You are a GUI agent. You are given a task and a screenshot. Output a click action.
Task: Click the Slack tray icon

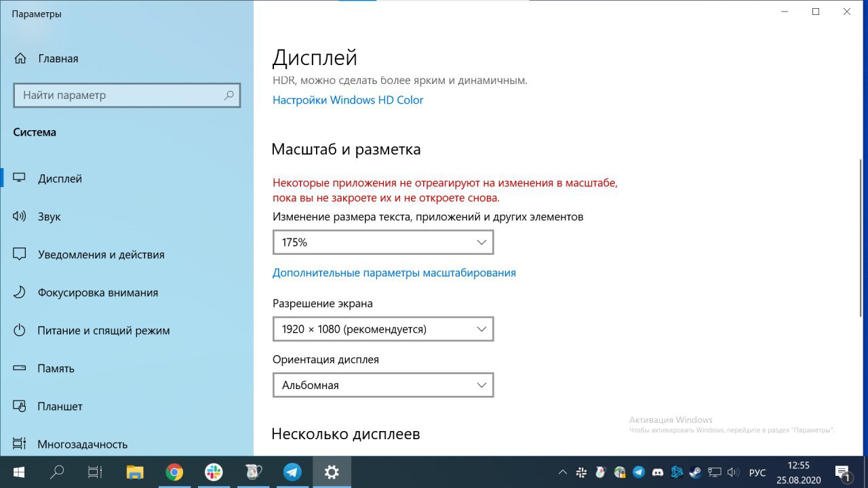click(581, 472)
